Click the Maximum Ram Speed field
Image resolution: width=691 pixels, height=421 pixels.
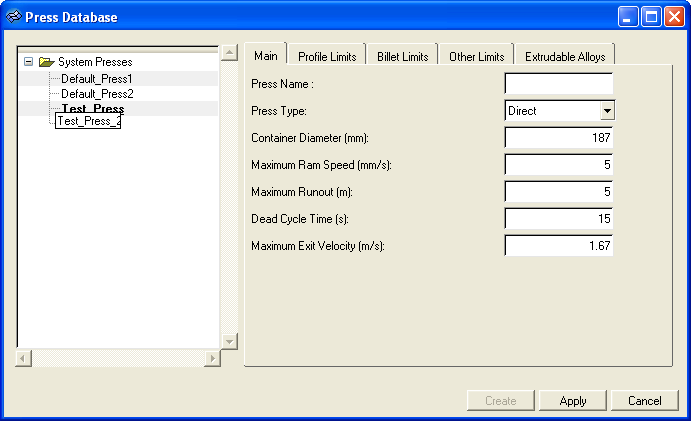coord(558,165)
